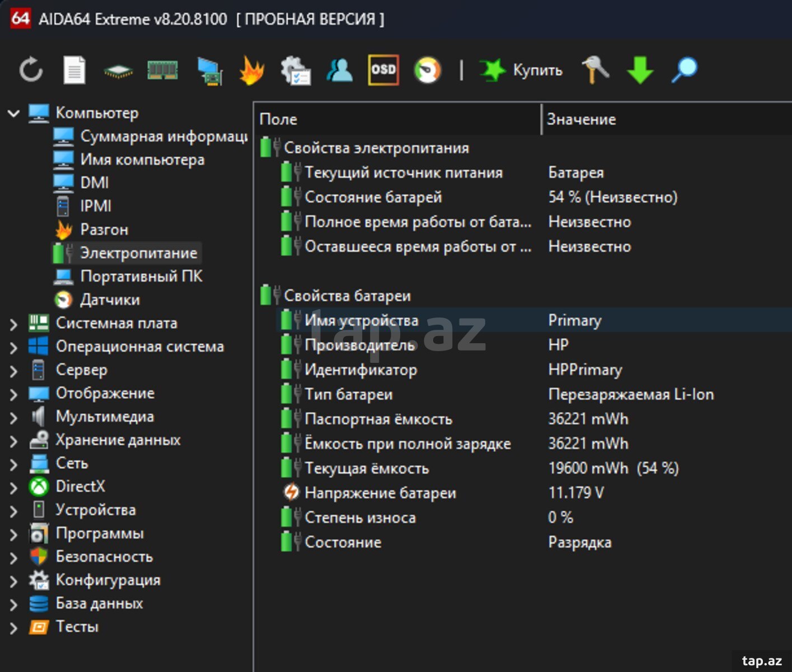Open Портативный ПК tree item
The height and width of the screenshot is (672, 792).
pos(128,276)
